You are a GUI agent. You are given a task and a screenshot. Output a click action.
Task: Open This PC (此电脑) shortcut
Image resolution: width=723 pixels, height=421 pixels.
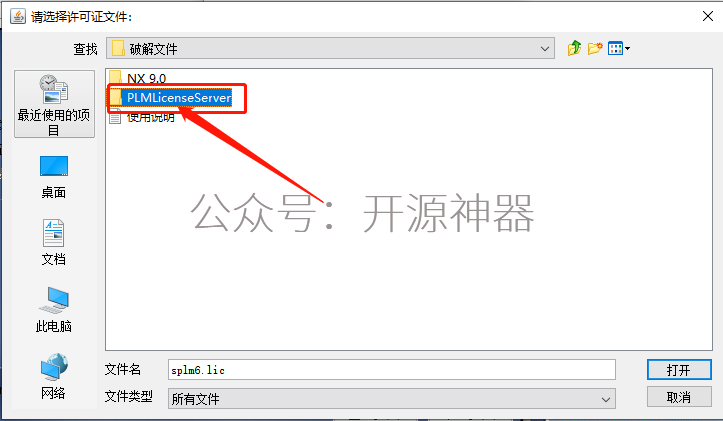click(x=54, y=309)
